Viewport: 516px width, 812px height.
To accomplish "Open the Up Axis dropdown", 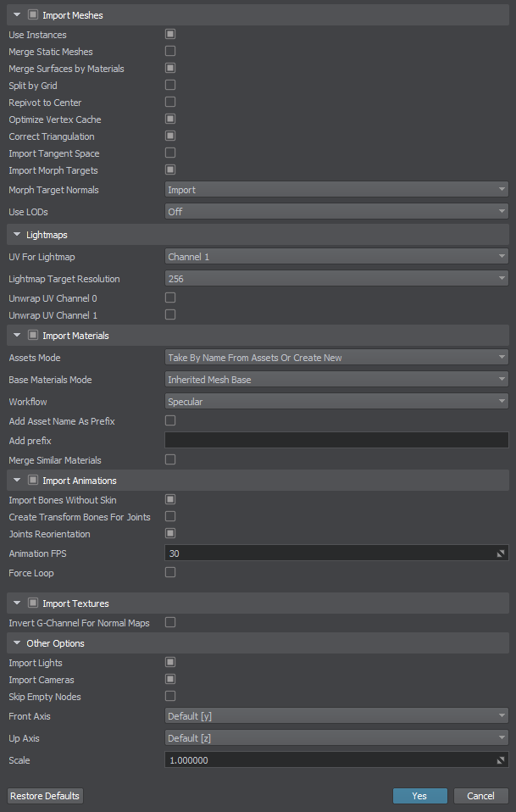I will tap(336, 738).
